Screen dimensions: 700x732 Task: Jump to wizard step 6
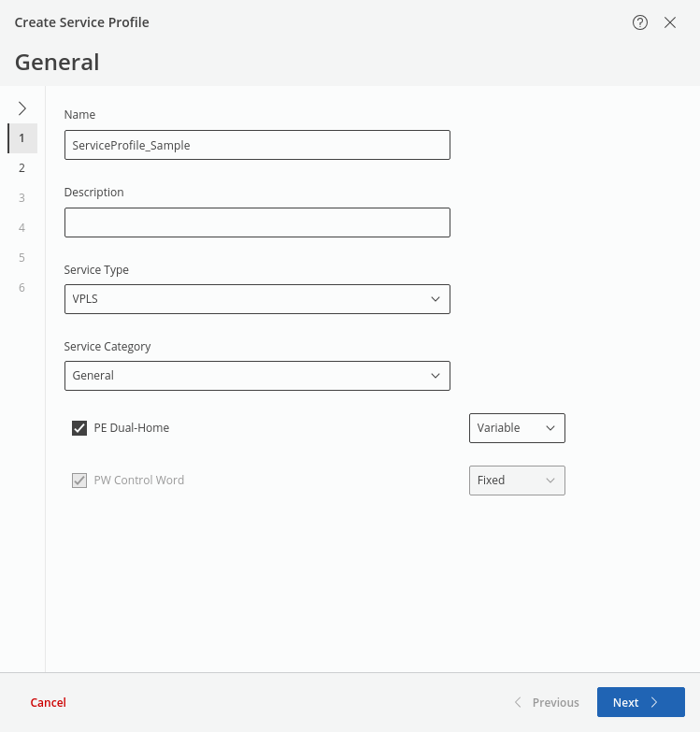[x=22, y=288]
